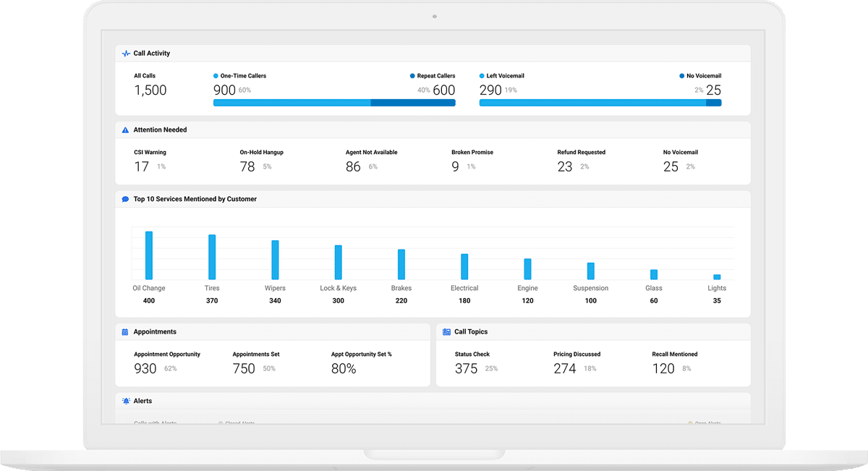Screen dimensions: 868x471
Task: Click the Alerts siren icon
Action: click(126, 401)
